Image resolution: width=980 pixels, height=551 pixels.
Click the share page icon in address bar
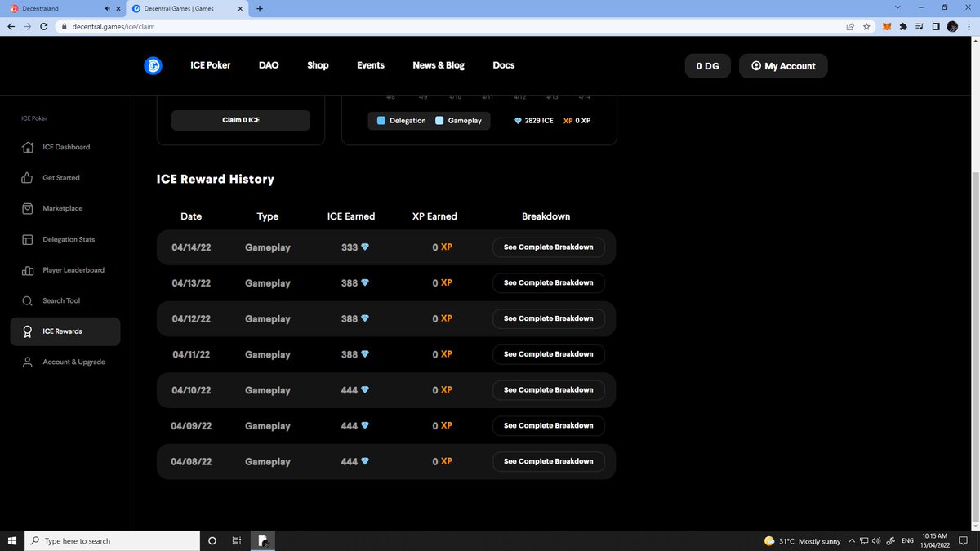click(850, 26)
